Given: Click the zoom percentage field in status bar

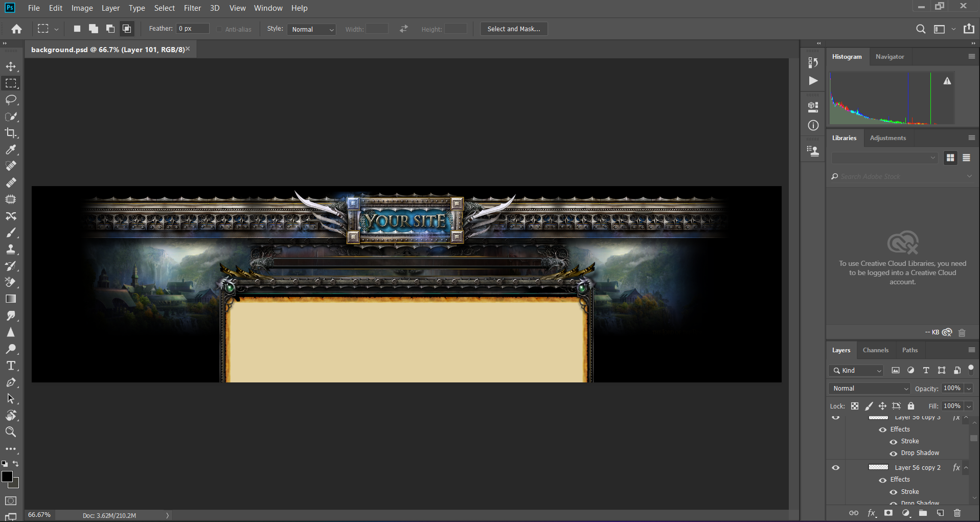Looking at the screenshot, I should click(x=39, y=515).
